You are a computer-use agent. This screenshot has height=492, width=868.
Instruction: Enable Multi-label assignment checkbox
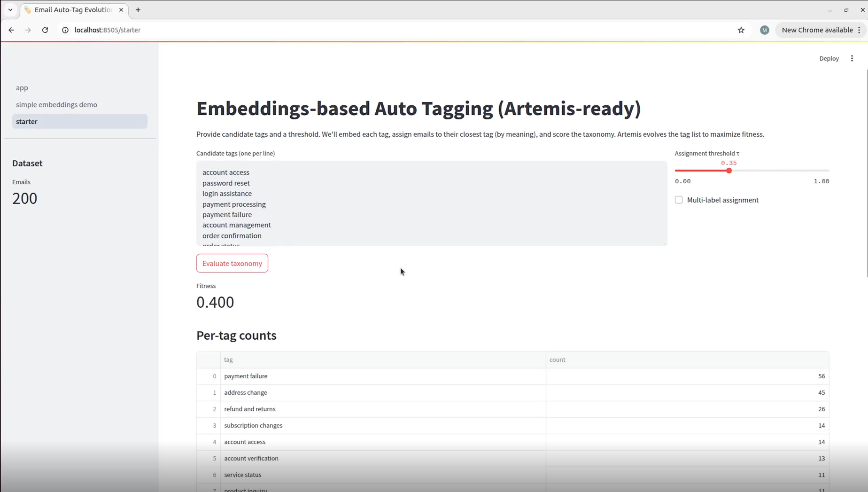[x=679, y=200]
